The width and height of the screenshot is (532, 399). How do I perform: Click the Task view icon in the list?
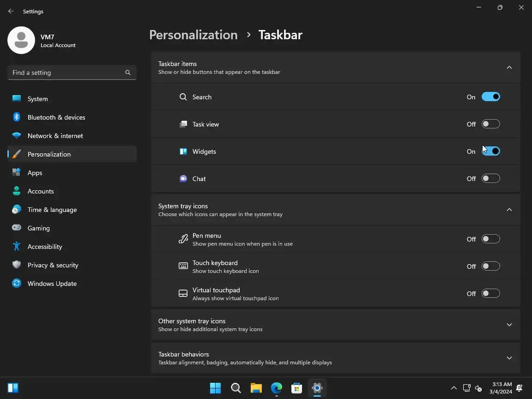tap(183, 124)
